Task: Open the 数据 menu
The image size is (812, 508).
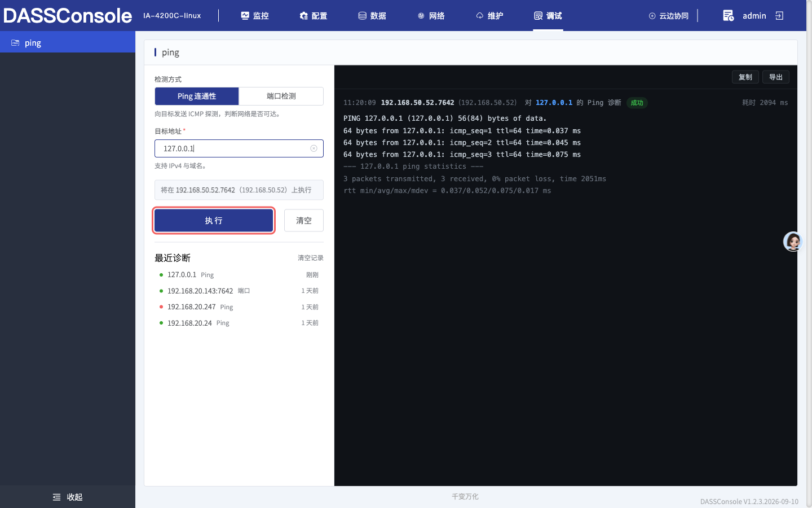Action: click(372, 16)
